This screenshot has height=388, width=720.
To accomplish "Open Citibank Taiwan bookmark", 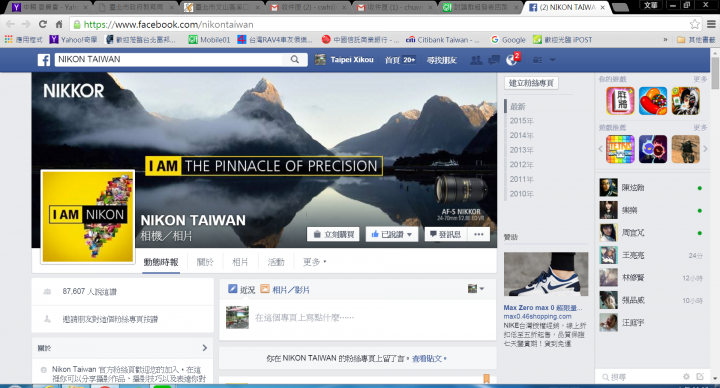I will [x=443, y=40].
